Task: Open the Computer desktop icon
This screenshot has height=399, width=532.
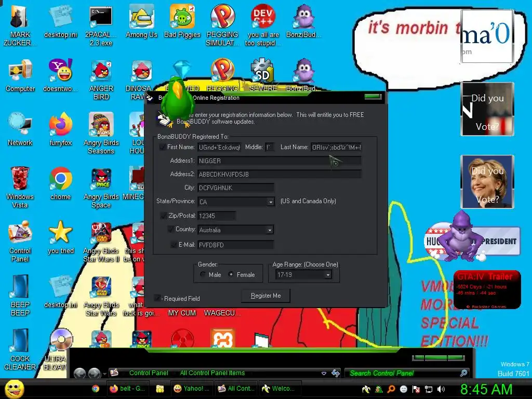Action: click(x=20, y=75)
